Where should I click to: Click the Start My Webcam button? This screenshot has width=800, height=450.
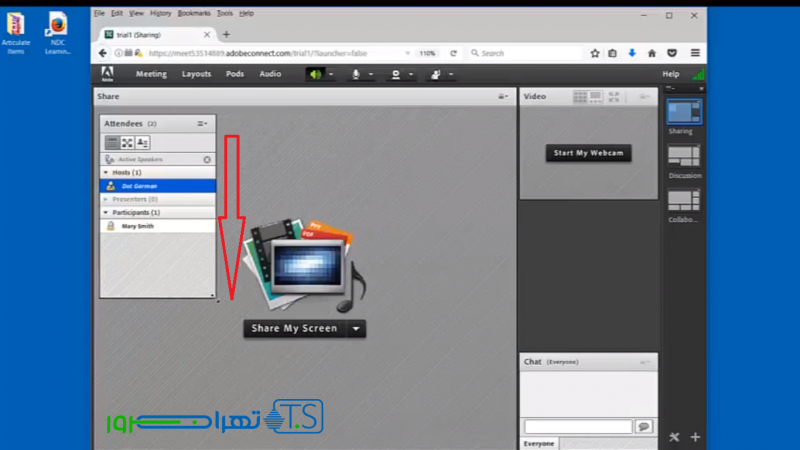click(x=589, y=153)
